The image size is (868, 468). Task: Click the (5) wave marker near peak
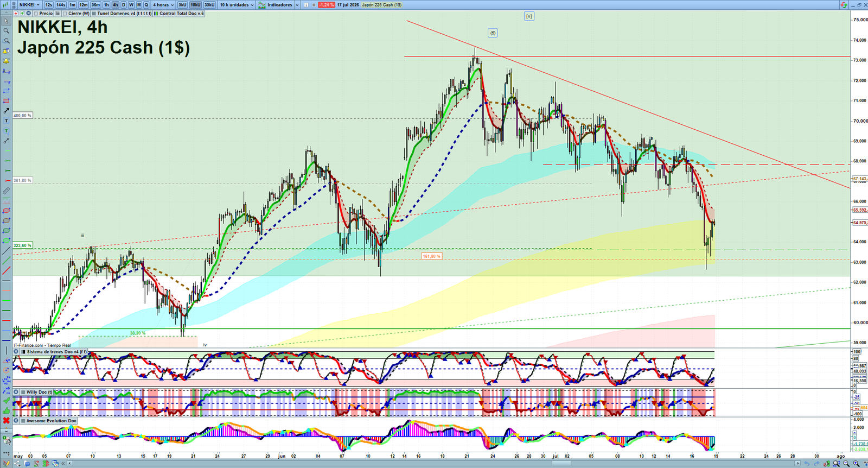click(493, 33)
